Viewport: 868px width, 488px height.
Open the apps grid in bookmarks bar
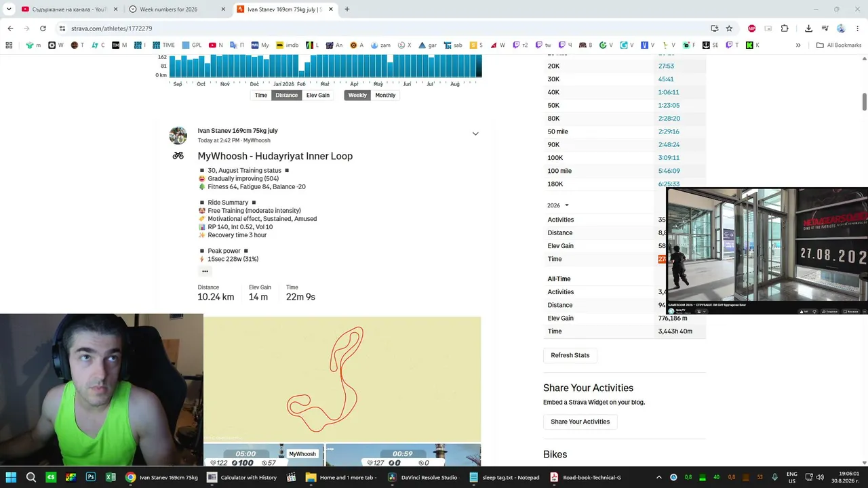pyautogui.click(x=9, y=45)
